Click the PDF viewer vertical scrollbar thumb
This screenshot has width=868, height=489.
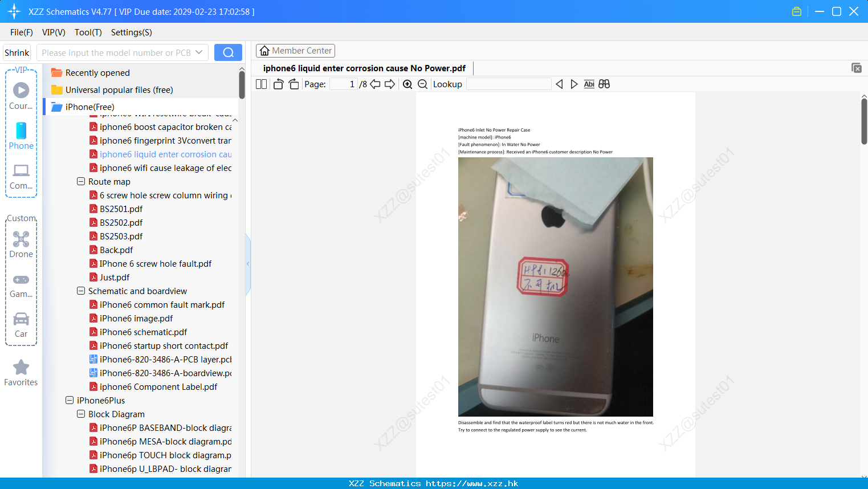864,121
